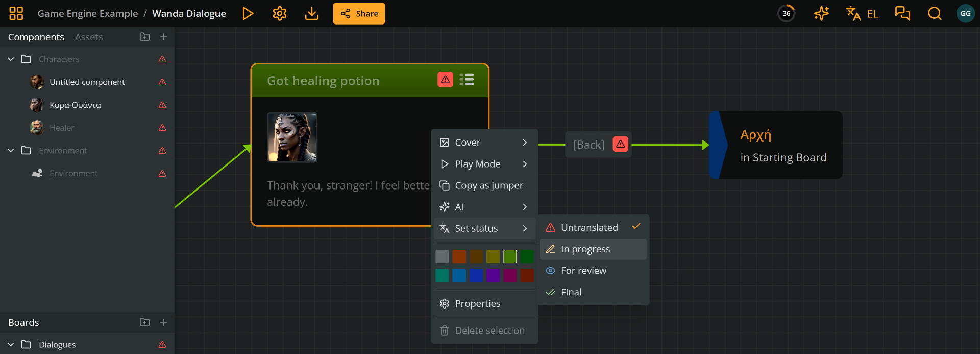
Task: Open project settings gear icon
Action: pyautogui.click(x=280, y=14)
